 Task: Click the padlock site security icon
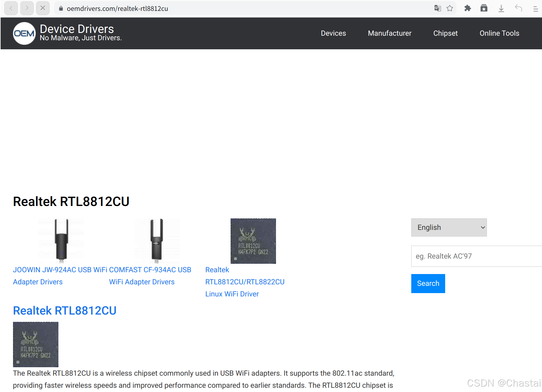(x=61, y=8)
